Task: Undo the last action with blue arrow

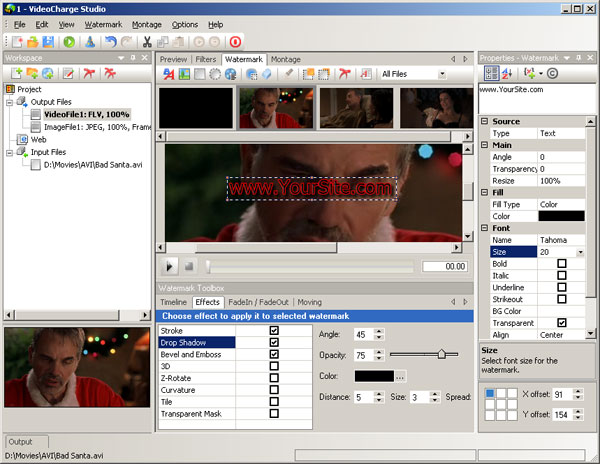Action: click(111, 42)
